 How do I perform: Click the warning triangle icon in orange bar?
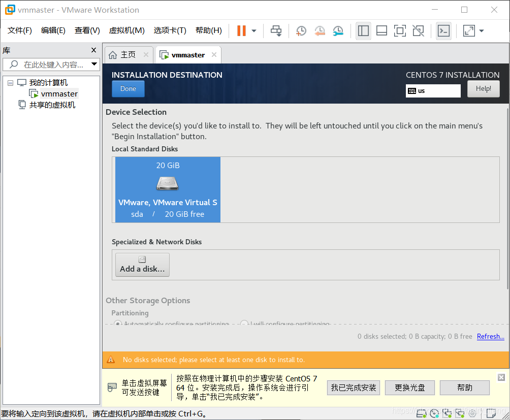pyautogui.click(x=111, y=360)
